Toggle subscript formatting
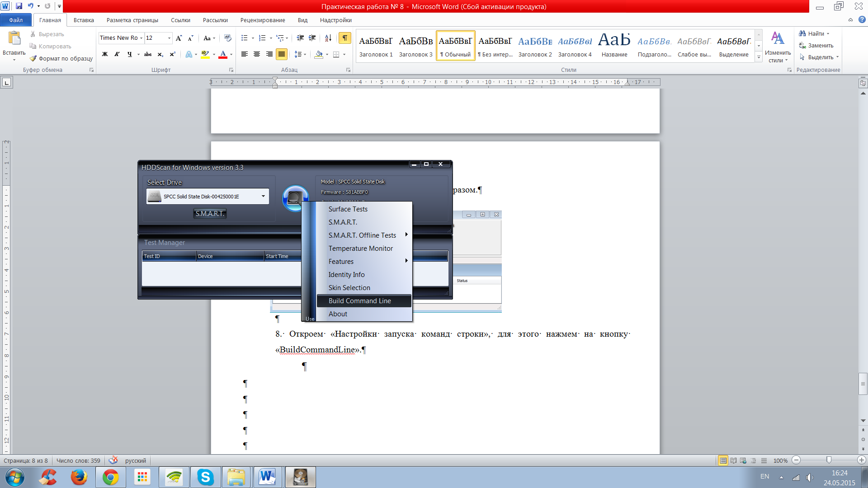Screen dimensions: 868x488 point(160,54)
